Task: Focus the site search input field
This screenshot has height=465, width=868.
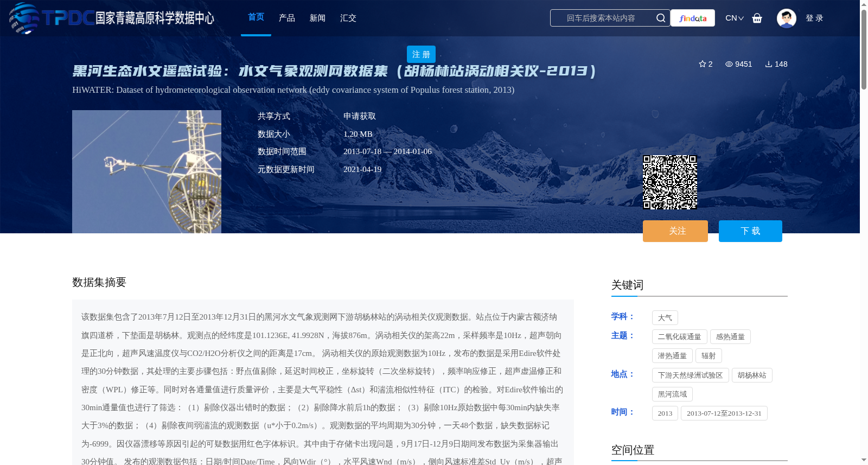Action: (602, 18)
